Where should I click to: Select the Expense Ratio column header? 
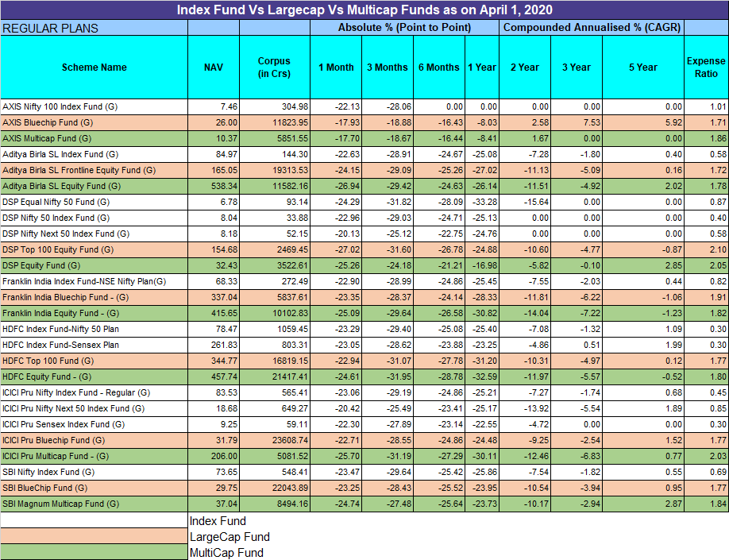point(706,67)
